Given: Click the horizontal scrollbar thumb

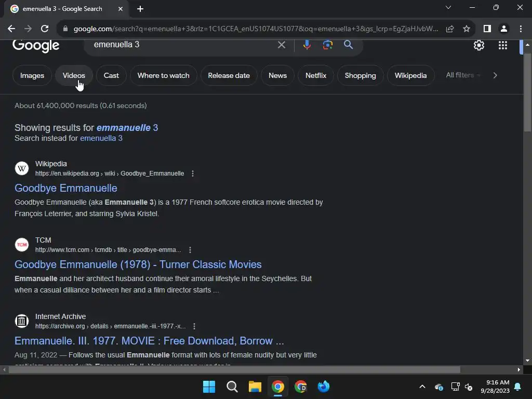Looking at the screenshot, I should 234,369.
